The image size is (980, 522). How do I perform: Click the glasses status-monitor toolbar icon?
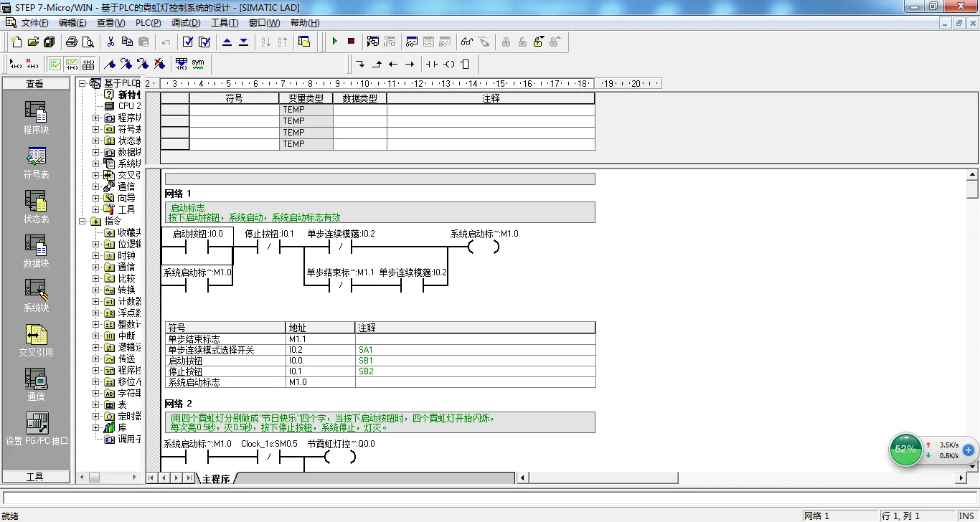pos(467,42)
